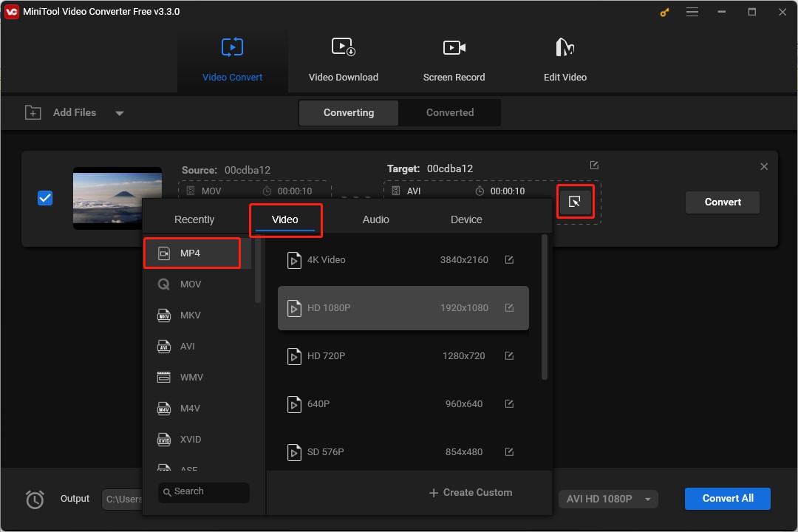Click the yellow key icon in the titlebar
Viewport: 798px width, 532px height.
[x=664, y=12]
